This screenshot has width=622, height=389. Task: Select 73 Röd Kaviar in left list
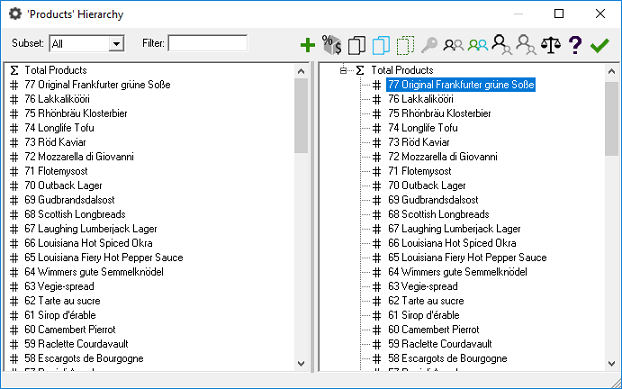[x=55, y=142]
